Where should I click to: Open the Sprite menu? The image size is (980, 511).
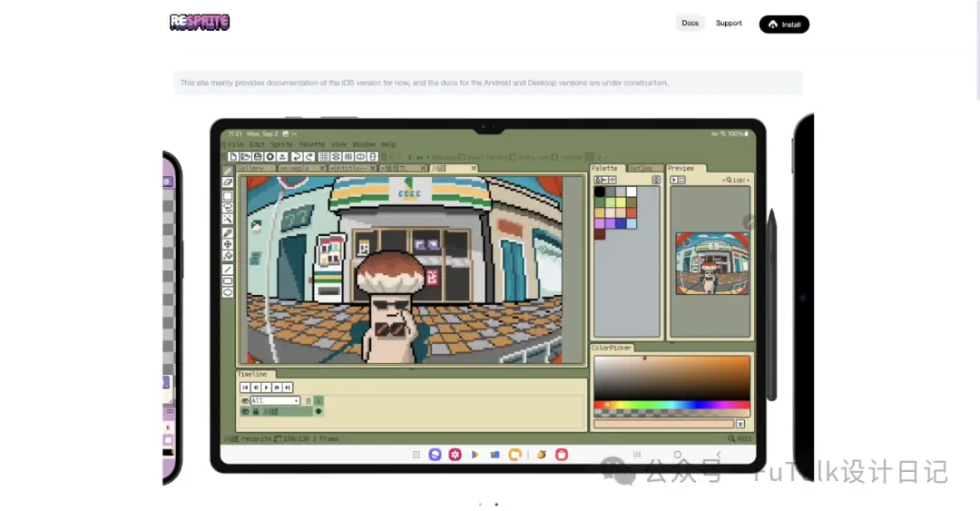click(x=281, y=144)
